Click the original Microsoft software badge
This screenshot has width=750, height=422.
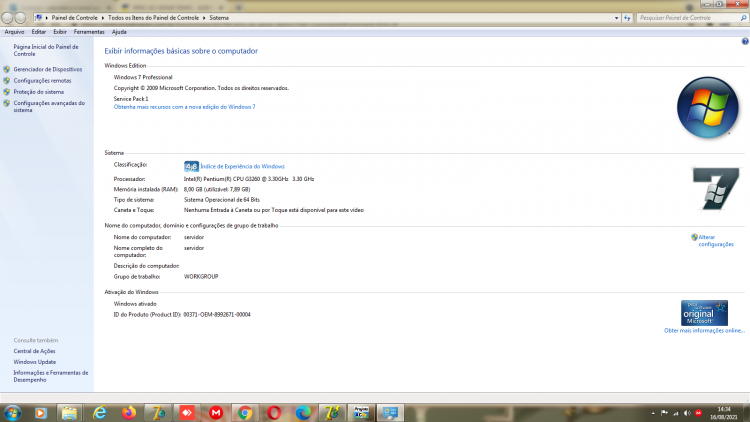(704, 313)
